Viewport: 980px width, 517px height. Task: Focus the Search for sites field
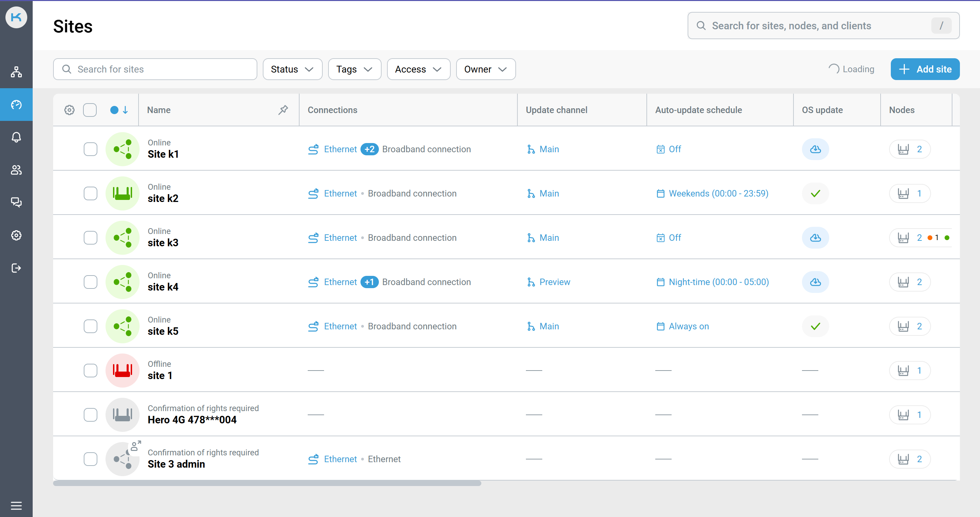point(155,69)
